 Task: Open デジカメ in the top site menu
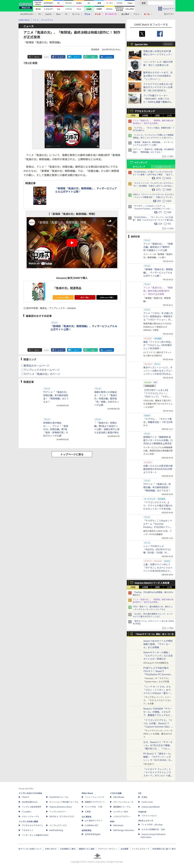coord(68,3)
